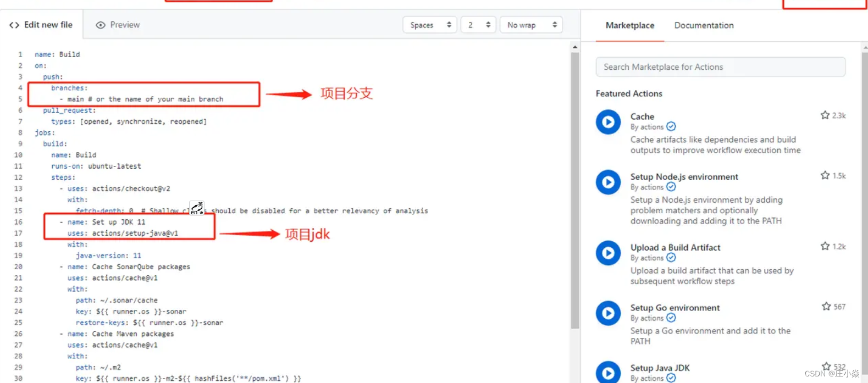This screenshot has width=868, height=383.
Task: Open the Setup Node.js environment title link
Action: (x=684, y=177)
